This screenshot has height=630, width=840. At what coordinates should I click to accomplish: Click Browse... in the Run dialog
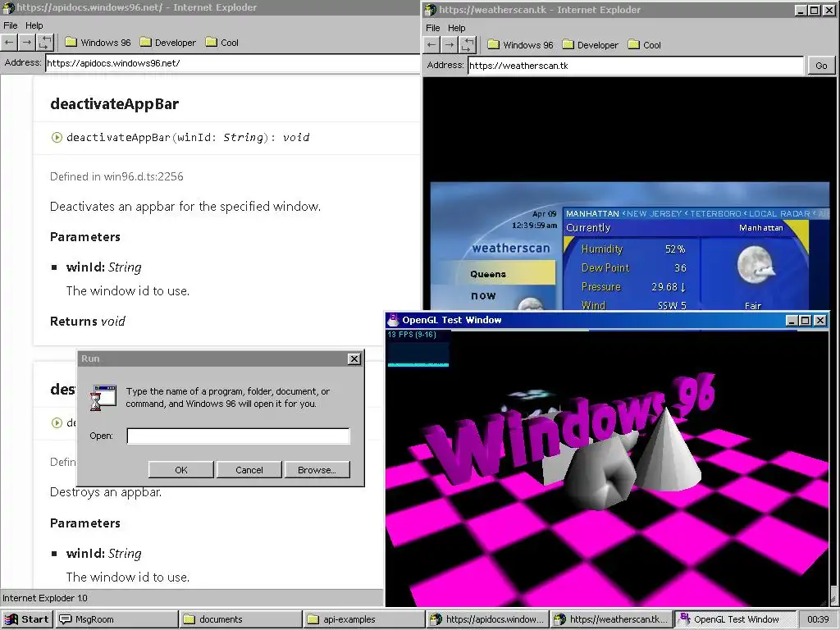(x=317, y=470)
